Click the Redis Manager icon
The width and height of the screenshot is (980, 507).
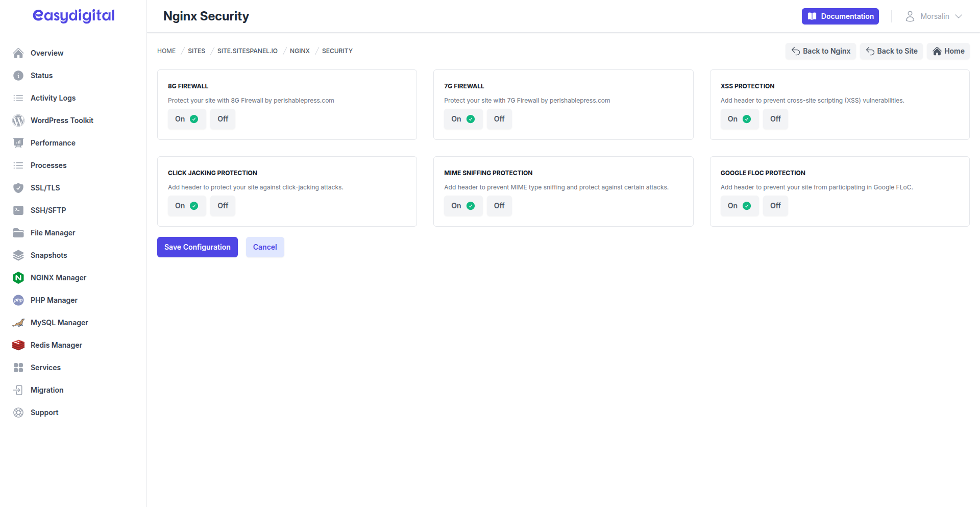tap(18, 345)
